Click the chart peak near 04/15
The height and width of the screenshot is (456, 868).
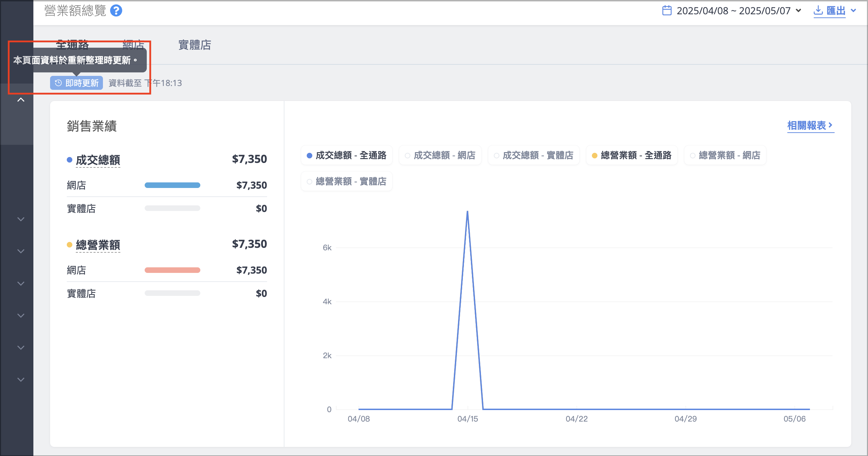pyautogui.click(x=467, y=212)
